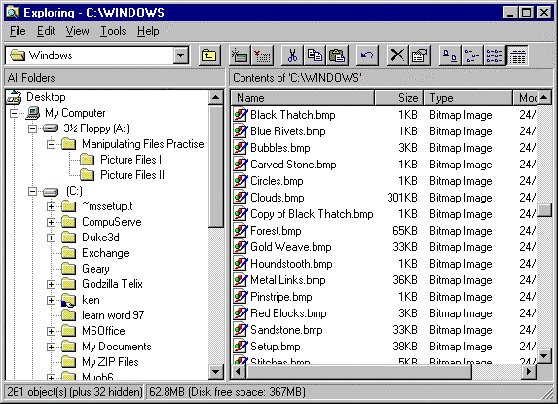Viewport: 558px width, 404px height.
Task: Expand the My Documents folder
Action: (x=51, y=347)
